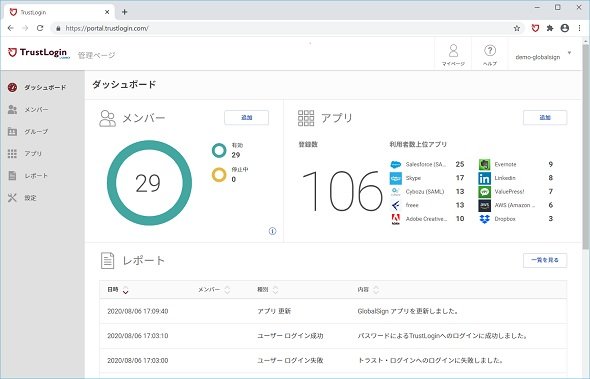The height and width of the screenshot is (379, 590).
Task: Expand demo-globalsign account dropdown
Action: [569, 53]
